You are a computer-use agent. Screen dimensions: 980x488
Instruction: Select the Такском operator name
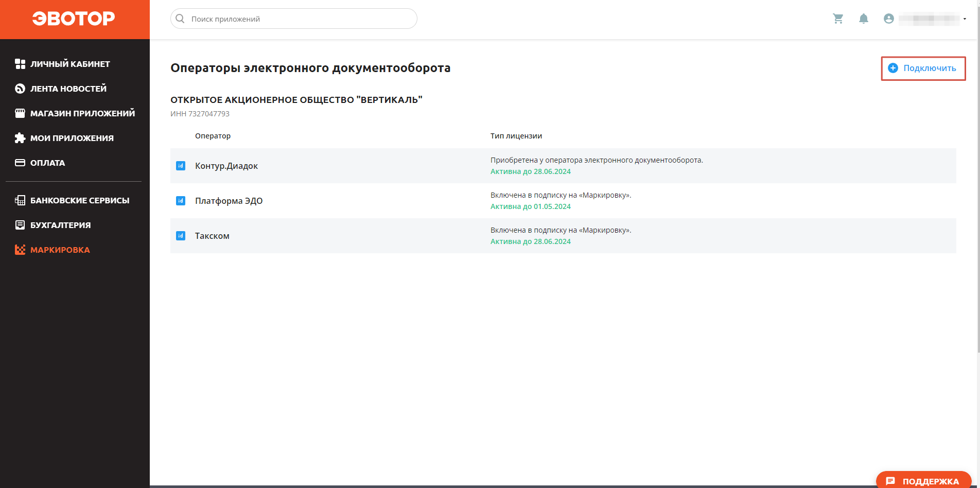(x=212, y=236)
